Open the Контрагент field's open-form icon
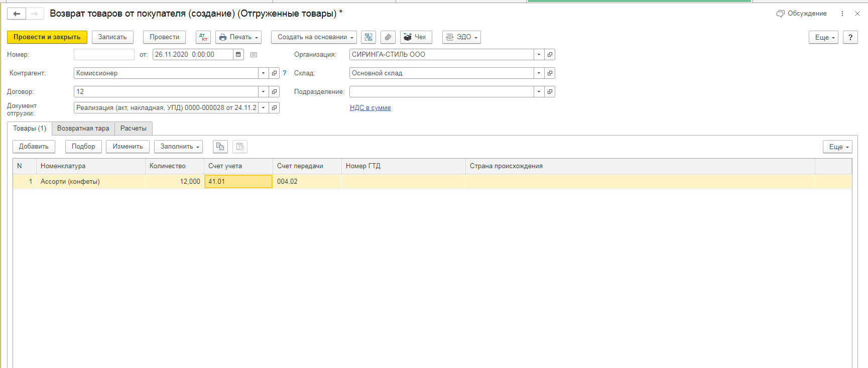The image size is (868, 368). tap(274, 73)
